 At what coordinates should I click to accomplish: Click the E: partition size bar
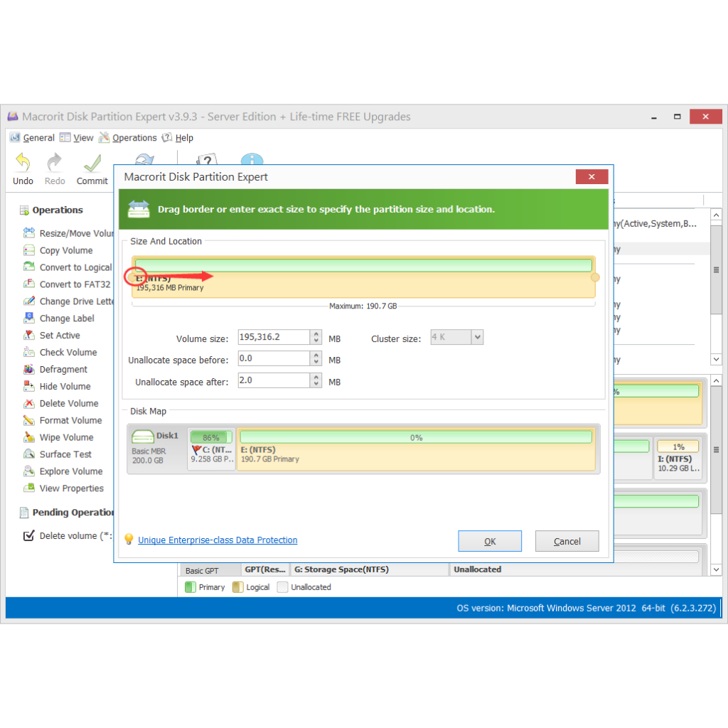point(363,277)
